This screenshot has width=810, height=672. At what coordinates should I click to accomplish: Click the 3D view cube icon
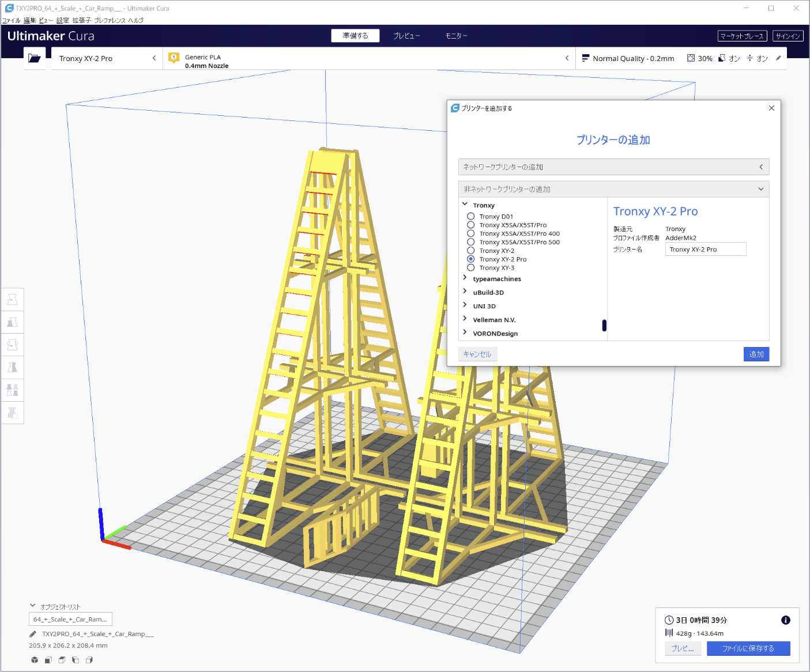[35, 660]
